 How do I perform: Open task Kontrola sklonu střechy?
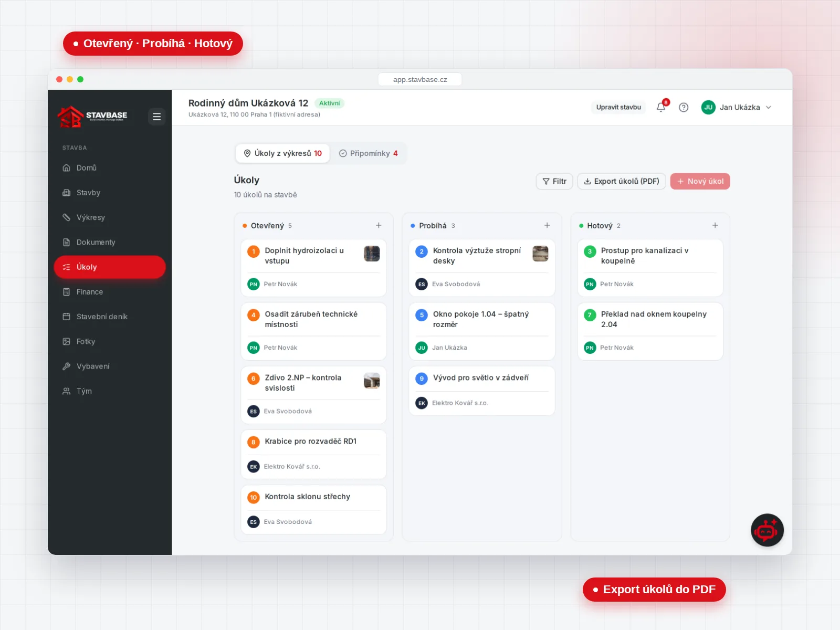click(313, 510)
